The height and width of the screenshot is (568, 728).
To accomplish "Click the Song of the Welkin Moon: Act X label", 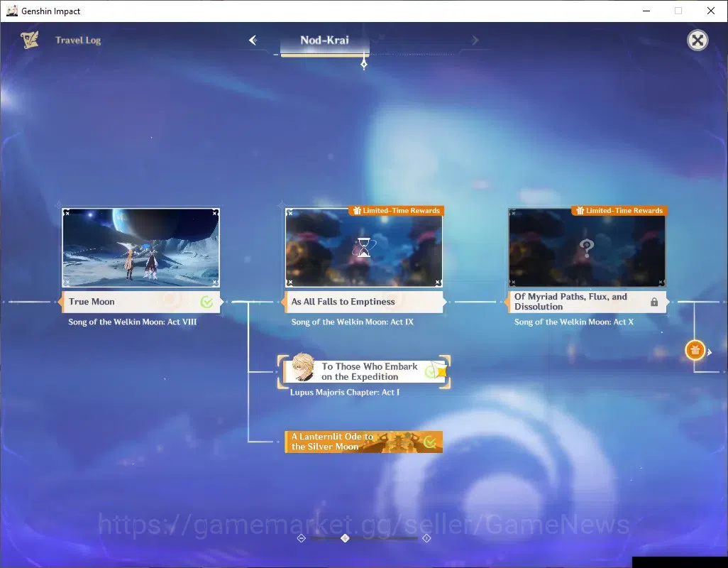I will [574, 322].
